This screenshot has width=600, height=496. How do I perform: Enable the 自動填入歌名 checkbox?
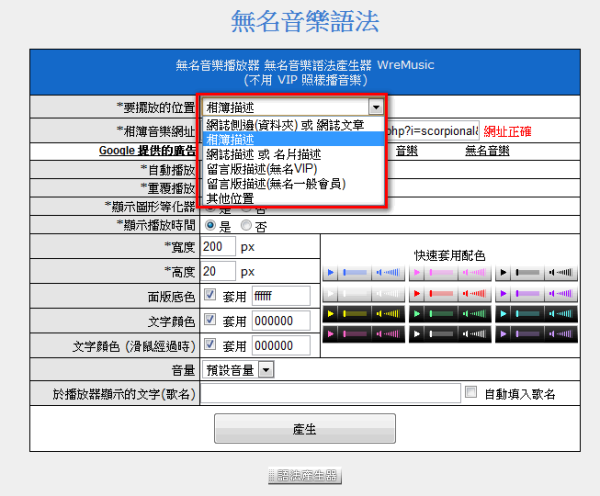click(471, 392)
